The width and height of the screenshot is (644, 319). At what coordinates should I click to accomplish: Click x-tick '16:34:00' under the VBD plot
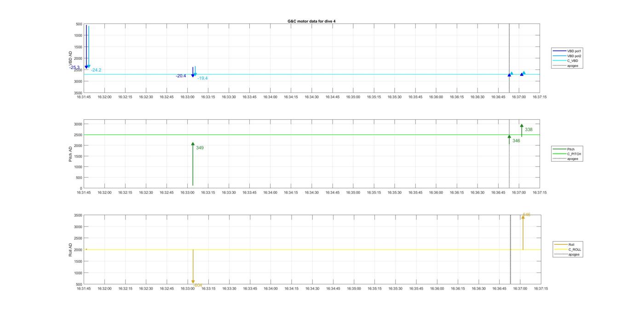click(x=270, y=97)
